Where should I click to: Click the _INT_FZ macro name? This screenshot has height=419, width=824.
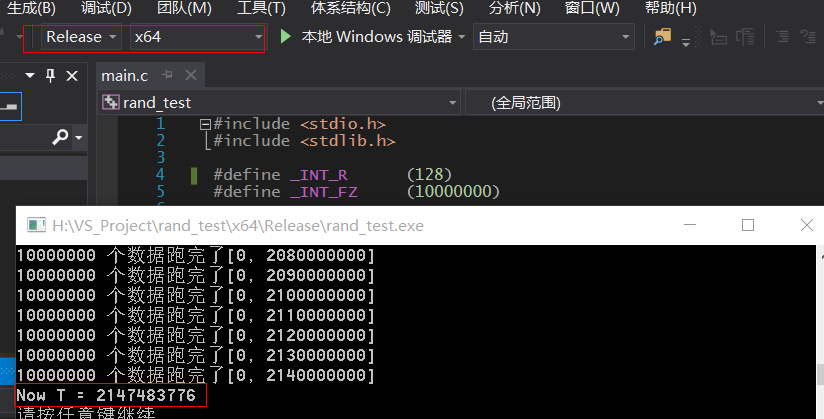click(x=323, y=192)
